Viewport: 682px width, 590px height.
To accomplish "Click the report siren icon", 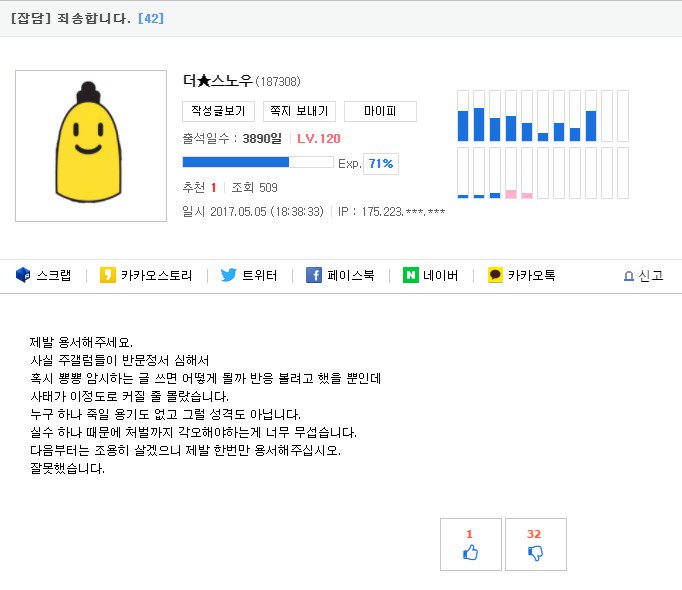I will pos(628,276).
